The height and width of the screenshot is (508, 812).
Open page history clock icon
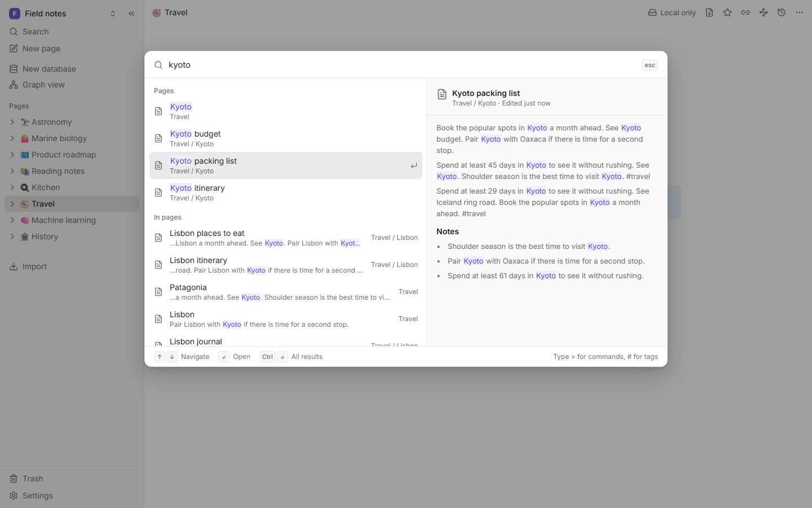point(782,12)
